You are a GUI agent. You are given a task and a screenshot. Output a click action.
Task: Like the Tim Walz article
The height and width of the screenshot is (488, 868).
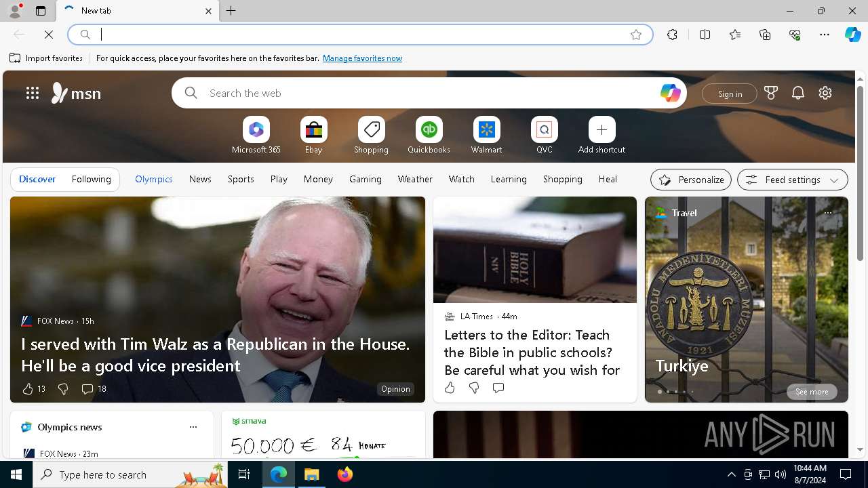28,389
